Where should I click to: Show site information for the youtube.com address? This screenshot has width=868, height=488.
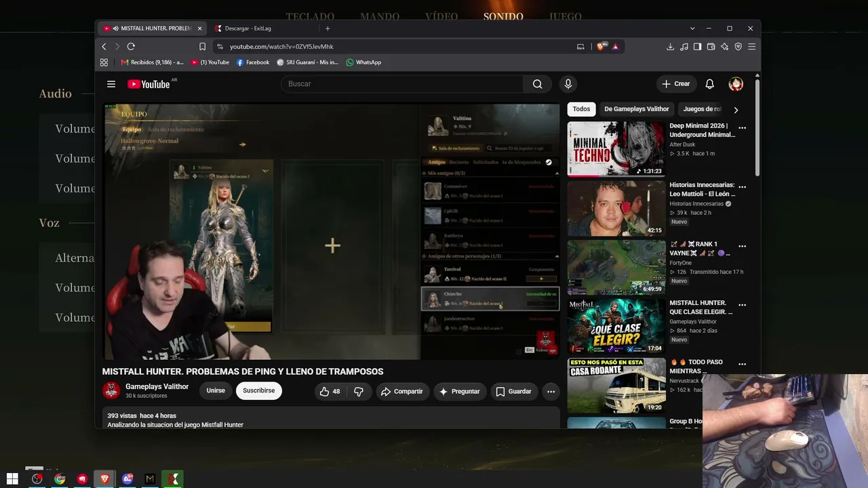[219, 47]
